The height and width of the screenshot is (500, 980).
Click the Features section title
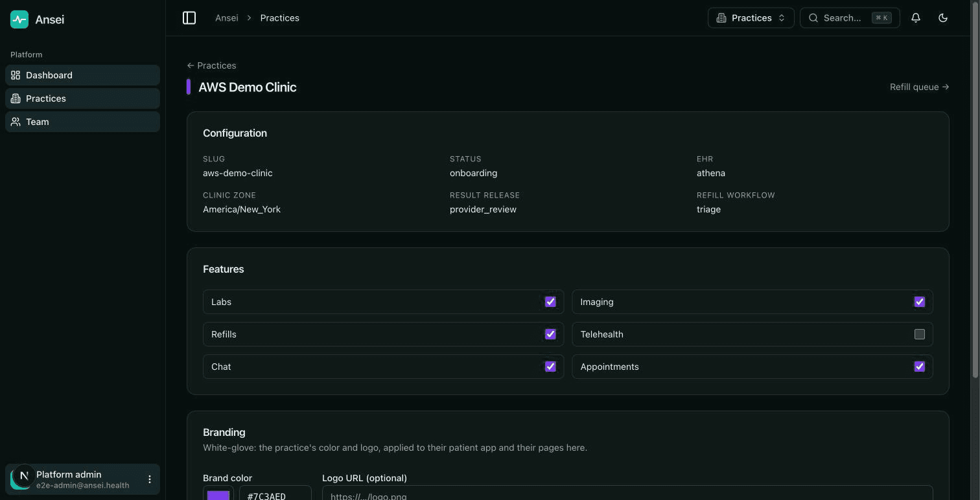tap(224, 269)
